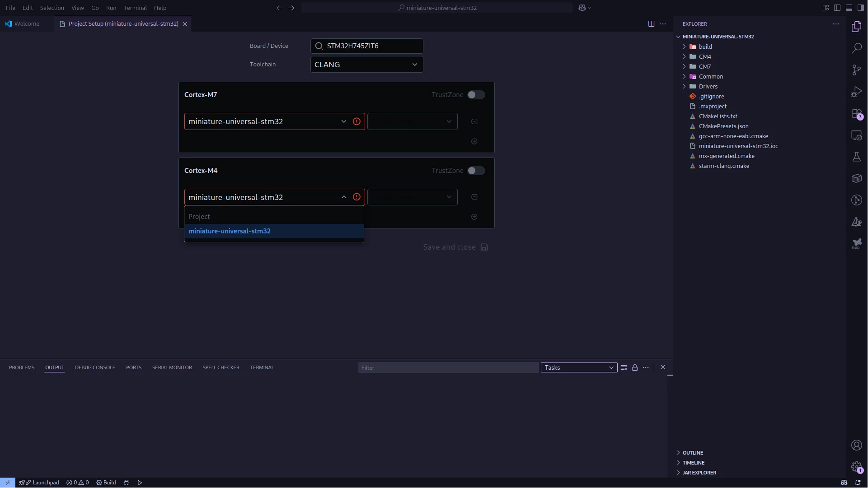Click the Output Filter input field

[x=448, y=368]
